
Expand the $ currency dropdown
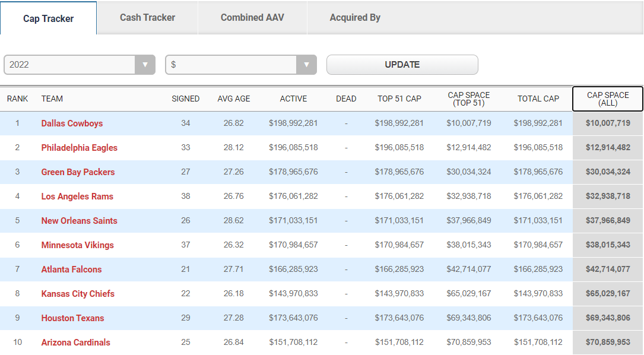click(x=241, y=65)
